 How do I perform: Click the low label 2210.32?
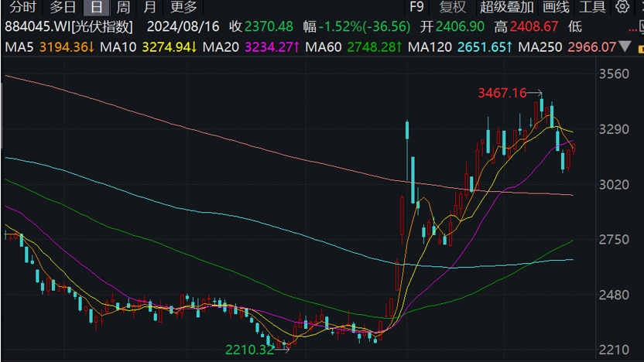(250, 350)
